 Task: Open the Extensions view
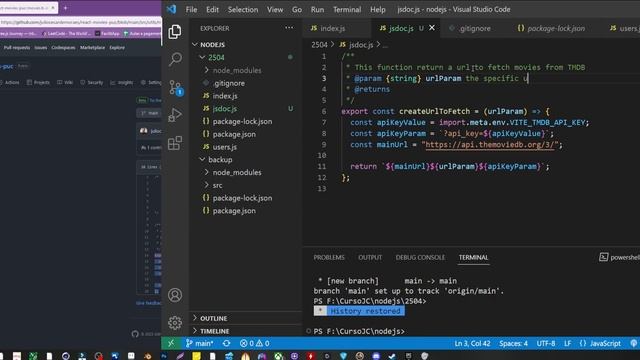(x=175, y=143)
